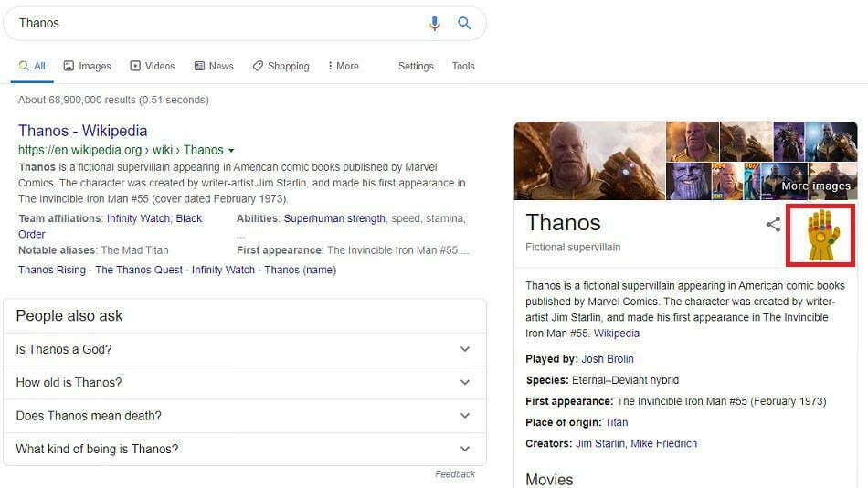Open search Settings
868x488 pixels.
pos(416,66)
